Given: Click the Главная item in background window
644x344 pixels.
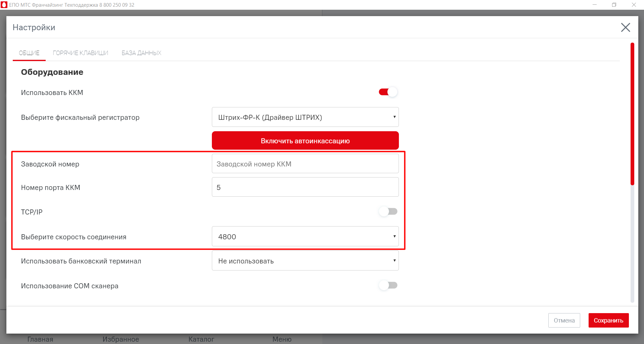Looking at the screenshot, I should [x=40, y=339].
